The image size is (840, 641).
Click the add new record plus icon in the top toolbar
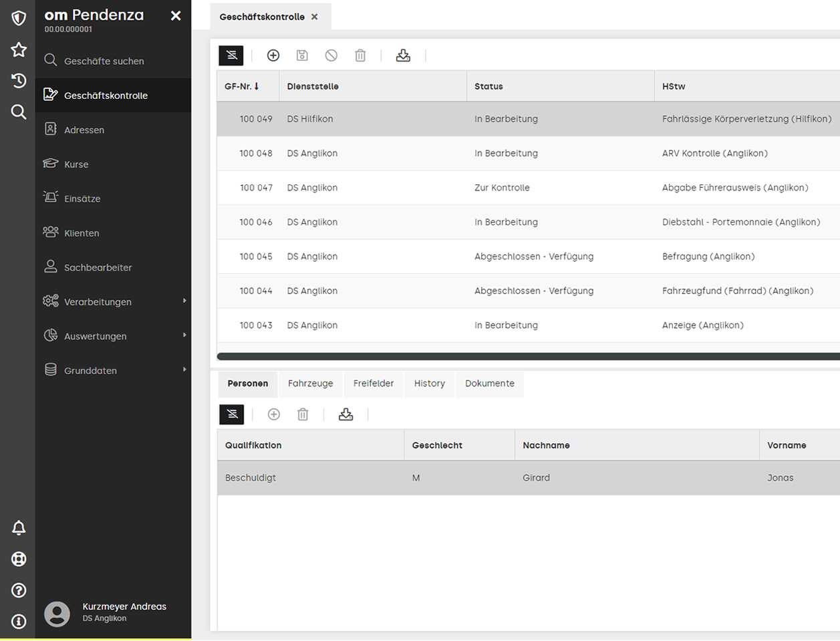pos(273,55)
